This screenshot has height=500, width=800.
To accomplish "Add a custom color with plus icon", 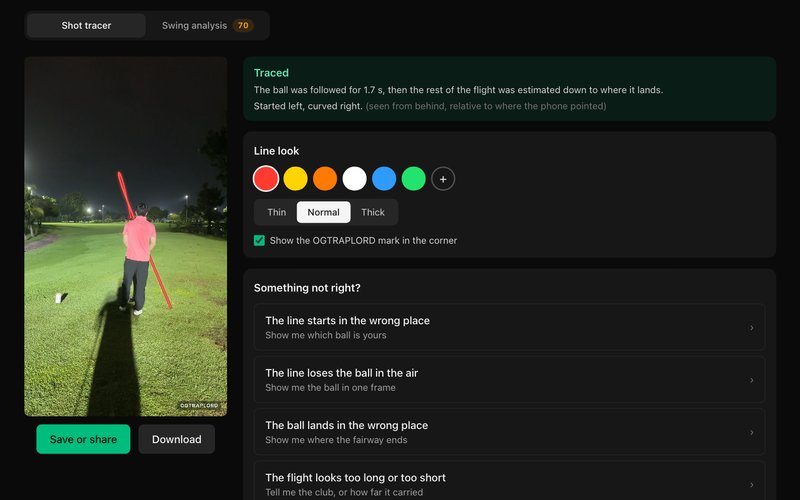I will (x=443, y=179).
